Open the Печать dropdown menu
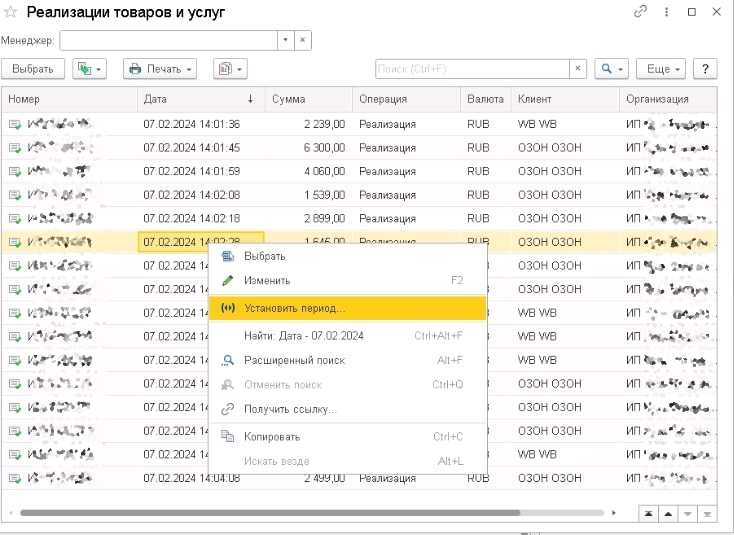The height and width of the screenshot is (535, 734). click(x=160, y=69)
